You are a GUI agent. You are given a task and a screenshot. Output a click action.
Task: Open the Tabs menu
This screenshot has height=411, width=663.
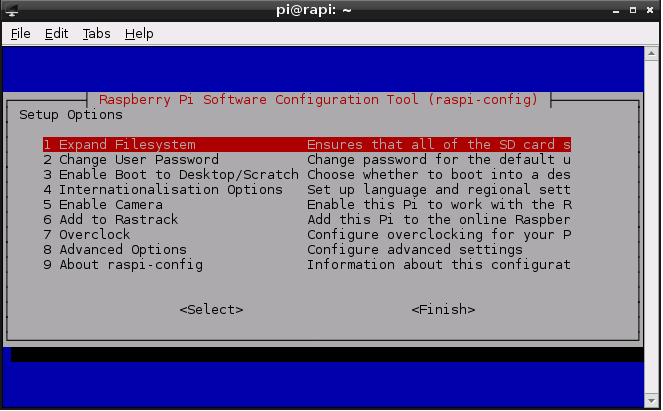click(x=97, y=33)
